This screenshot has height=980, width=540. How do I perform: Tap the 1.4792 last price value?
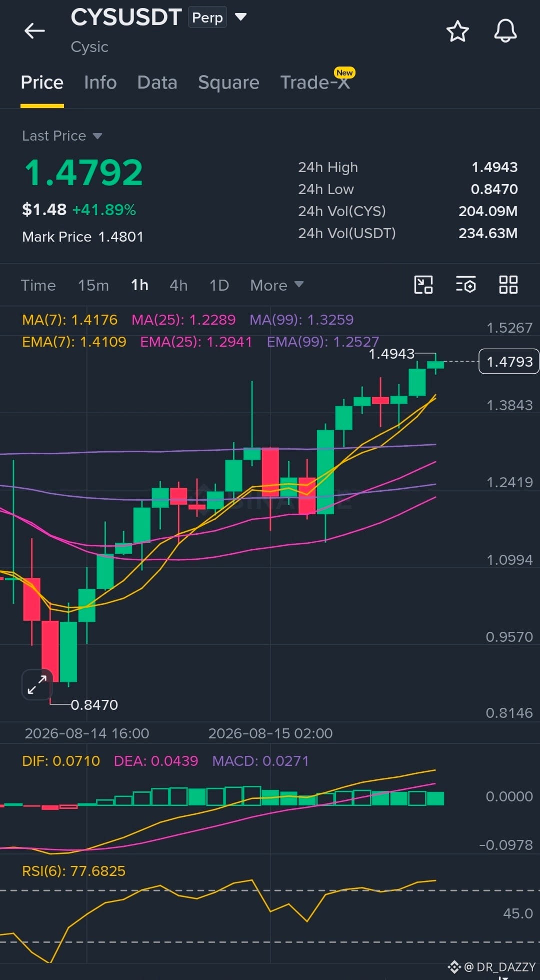tap(84, 173)
